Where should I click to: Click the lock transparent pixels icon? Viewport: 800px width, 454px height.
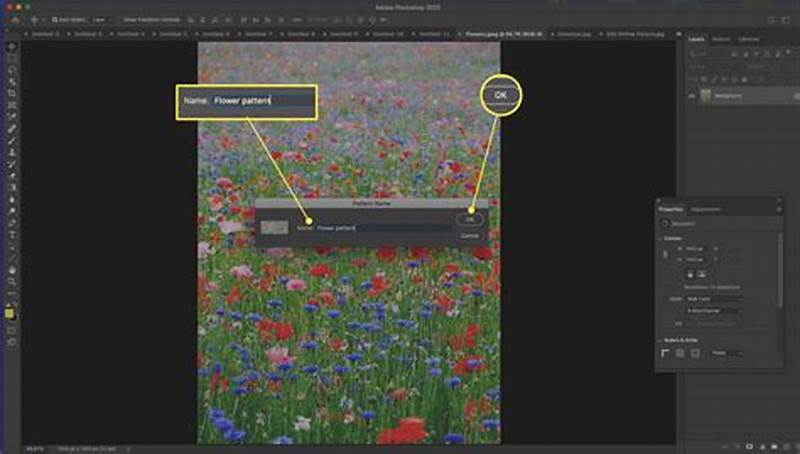[x=704, y=80]
